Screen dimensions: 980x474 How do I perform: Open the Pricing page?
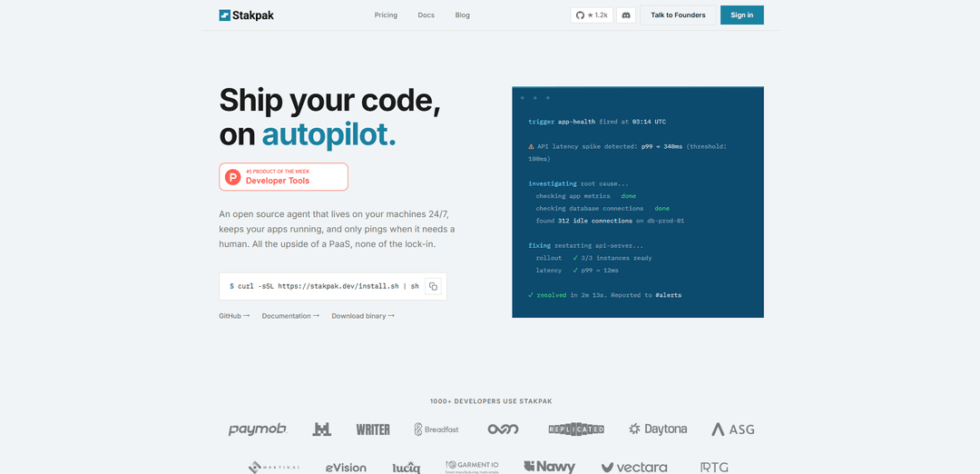[x=386, y=15]
